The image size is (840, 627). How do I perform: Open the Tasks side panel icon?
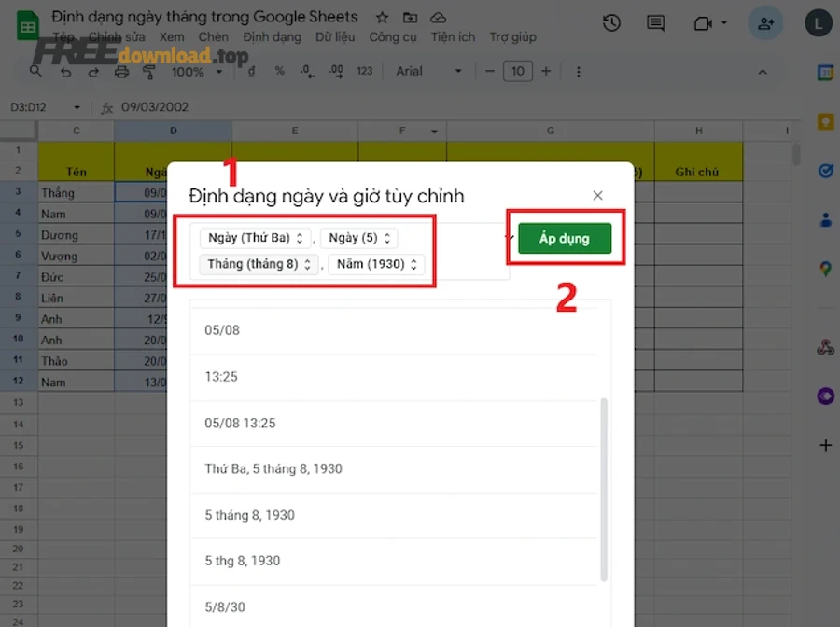click(825, 171)
